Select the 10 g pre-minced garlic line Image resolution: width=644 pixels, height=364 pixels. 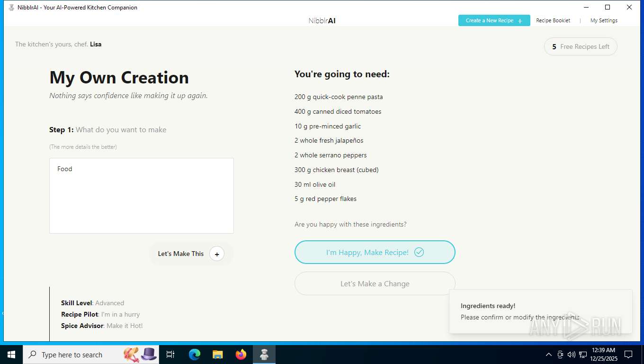coord(328,126)
